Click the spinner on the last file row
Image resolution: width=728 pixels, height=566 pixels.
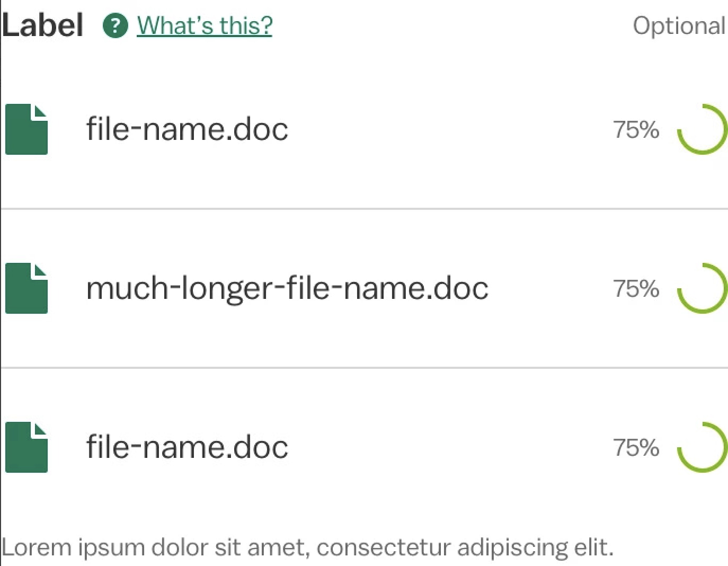(702, 448)
